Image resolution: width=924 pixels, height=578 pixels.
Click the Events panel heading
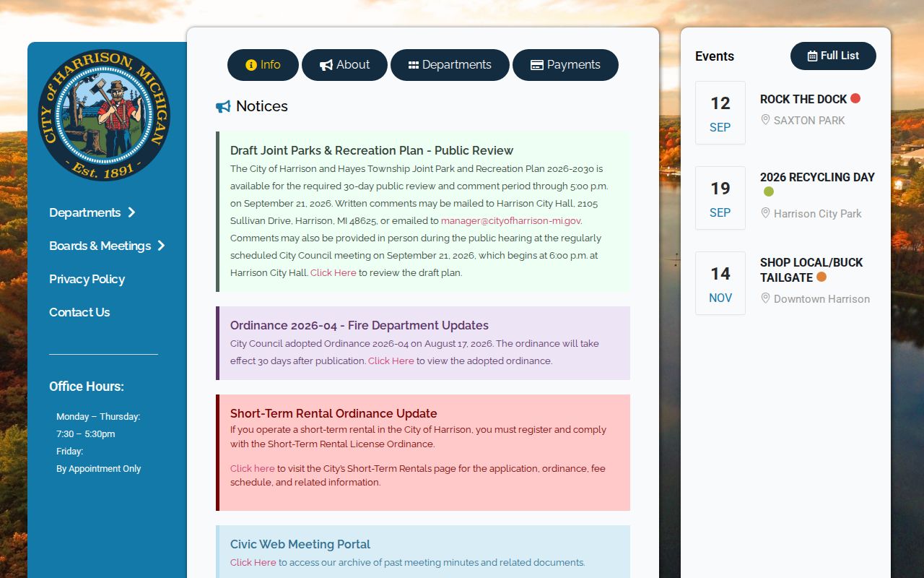click(715, 56)
